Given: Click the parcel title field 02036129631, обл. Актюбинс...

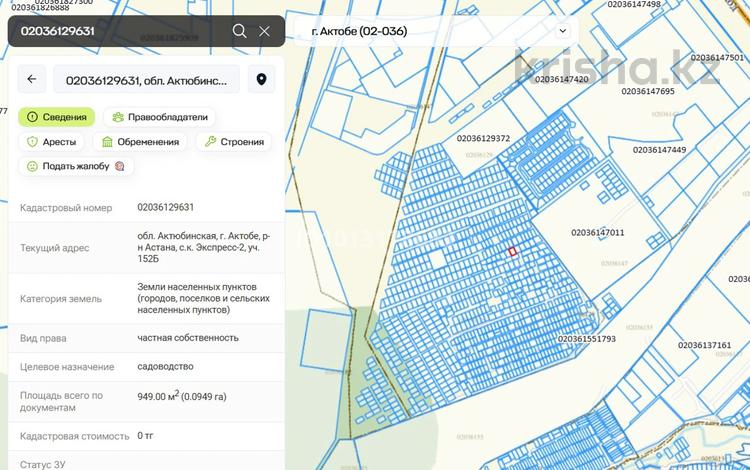Looking at the screenshot, I should [x=146, y=79].
